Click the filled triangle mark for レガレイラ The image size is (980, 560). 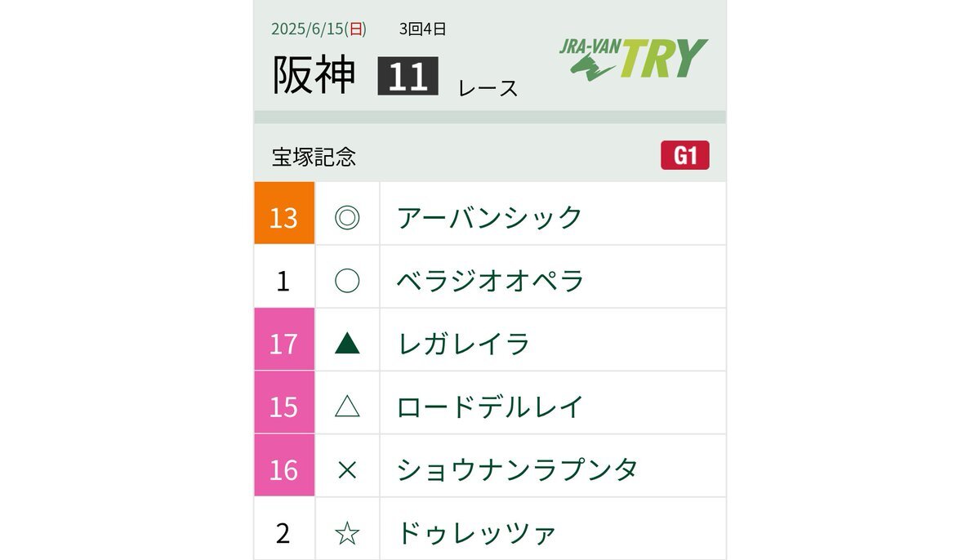coord(348,344)
